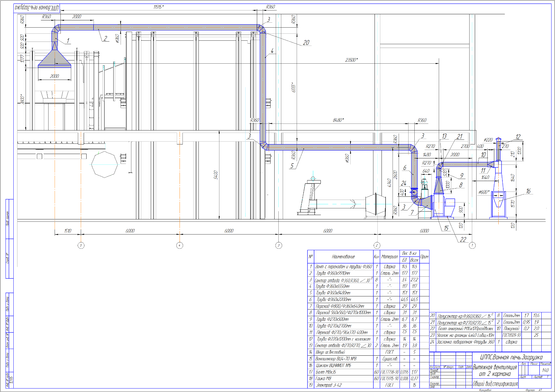Select row 'Переход Ф800/Ф360х640мм'
Screen dimensions: 555x392
pos(368,306)
